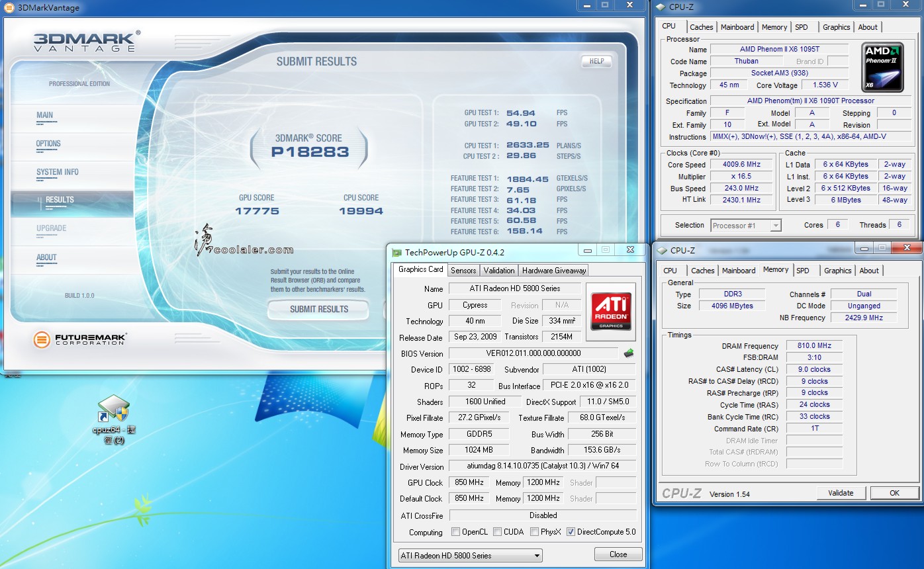
Task: Open SPD tab in top CPU-Z window
Action: coord(802,27)
